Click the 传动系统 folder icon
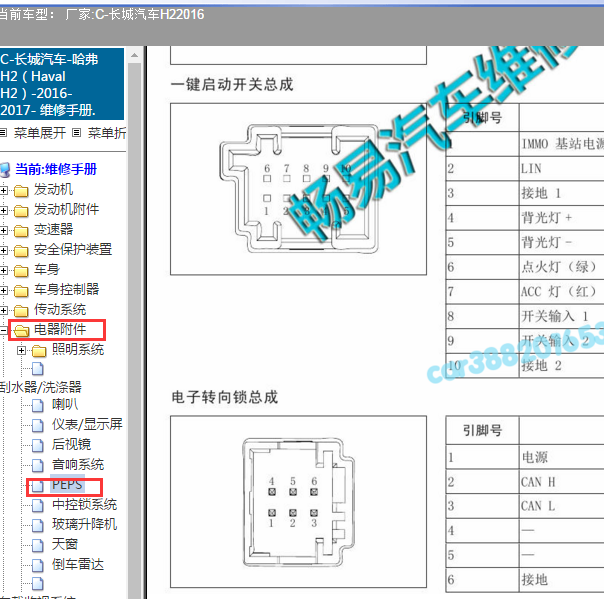This screenshot has height=599, width=604. [21, 310]
